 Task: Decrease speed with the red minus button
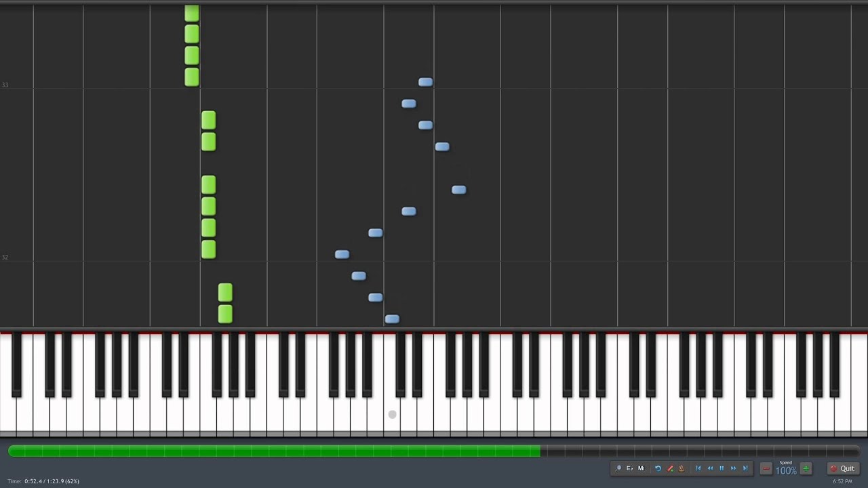[766, 468]
